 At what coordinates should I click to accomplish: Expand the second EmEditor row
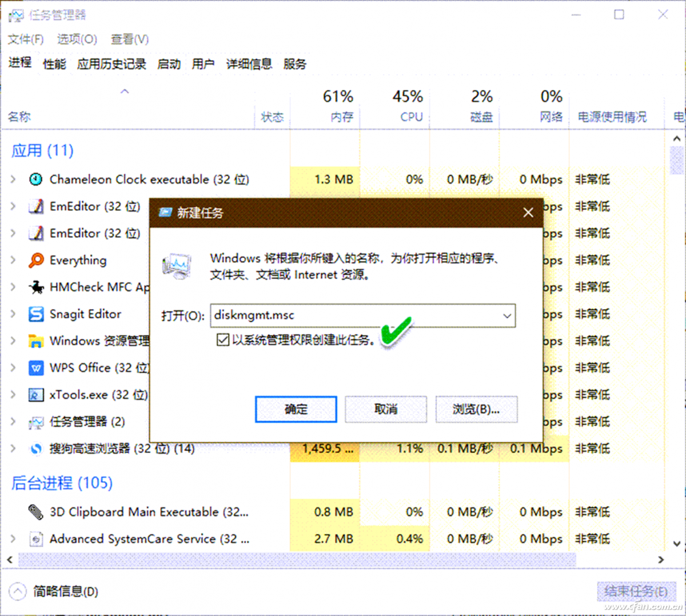point(13,233)
